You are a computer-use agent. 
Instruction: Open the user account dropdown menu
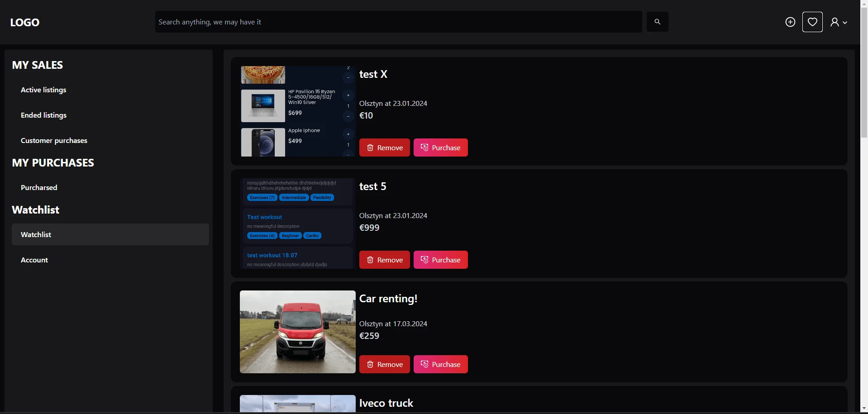[x=839, y=22]
